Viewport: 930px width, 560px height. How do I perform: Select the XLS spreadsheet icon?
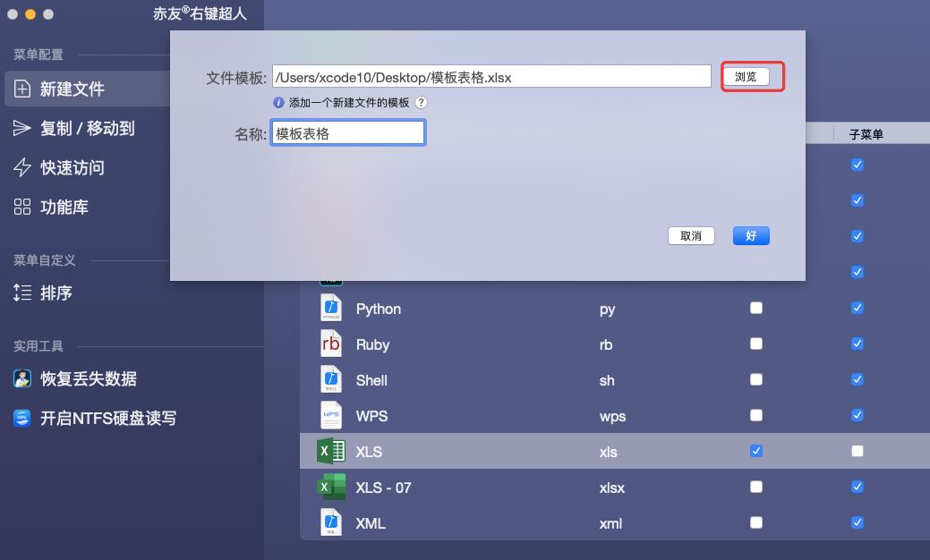coord(331,451)
